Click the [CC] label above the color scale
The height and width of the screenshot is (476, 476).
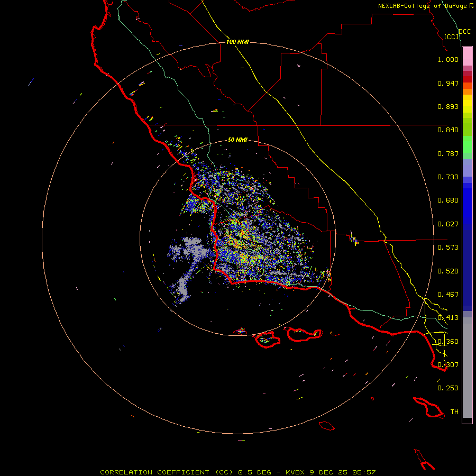pos(451,36)
